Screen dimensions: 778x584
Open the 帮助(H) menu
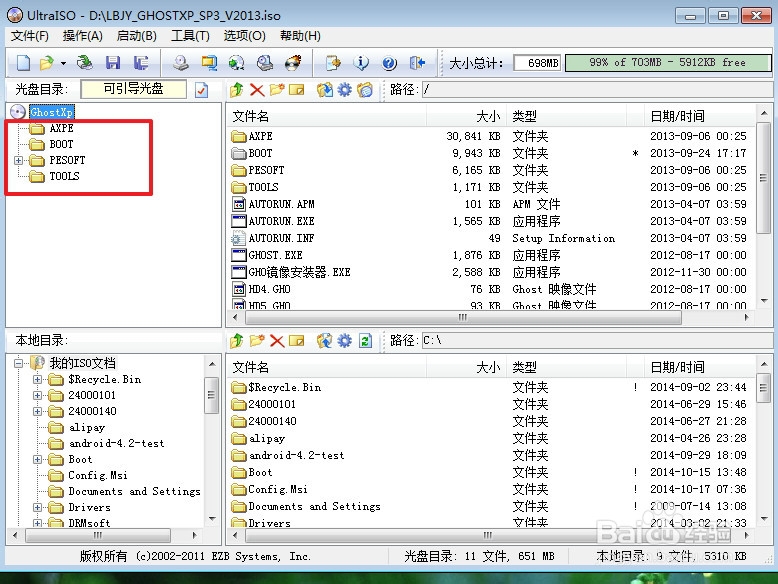[x=300, y=36]
